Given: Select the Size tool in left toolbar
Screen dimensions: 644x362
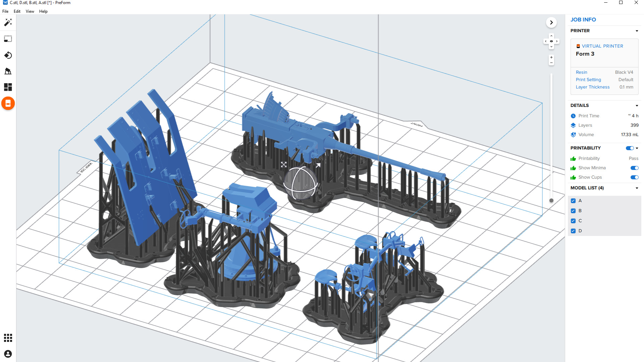Looking at the screenshot, I should coord(8,39).
